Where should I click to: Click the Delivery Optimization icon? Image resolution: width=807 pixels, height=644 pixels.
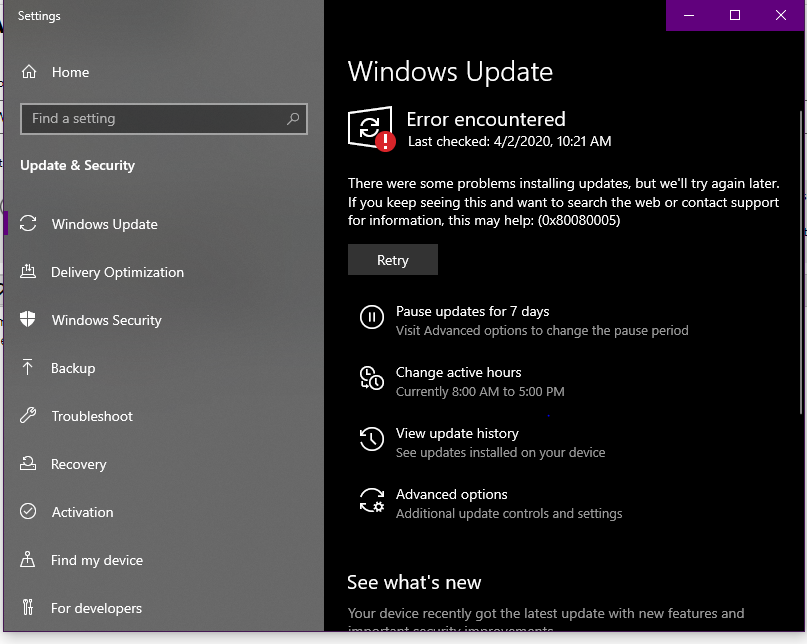pos(28,271)
